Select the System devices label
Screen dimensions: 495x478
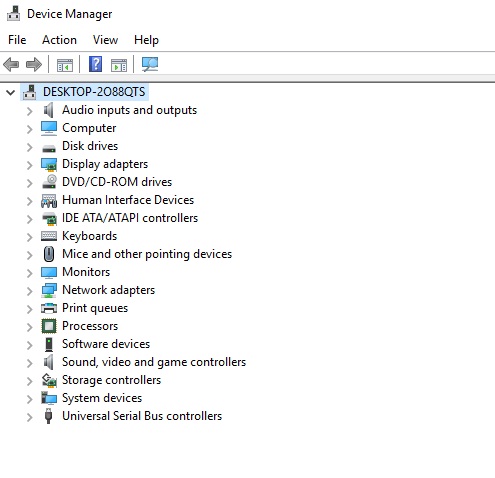102,398
